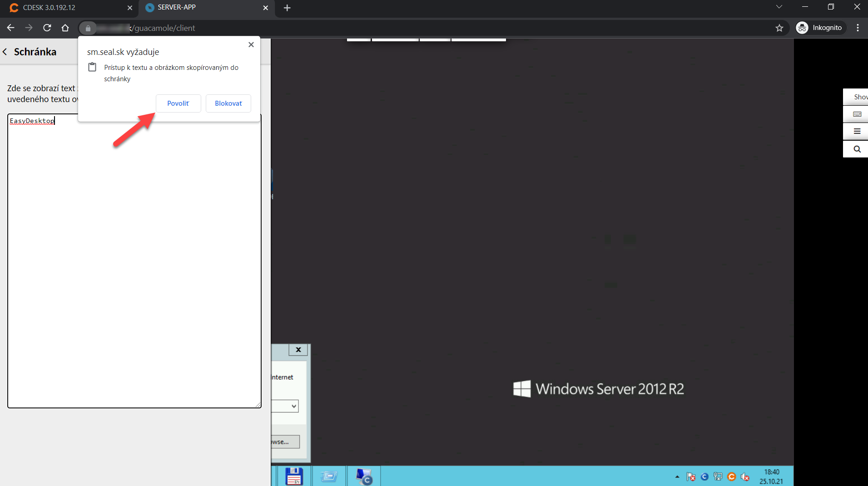Open a new browser tab

pyautogui.click(x=287, y=8)
